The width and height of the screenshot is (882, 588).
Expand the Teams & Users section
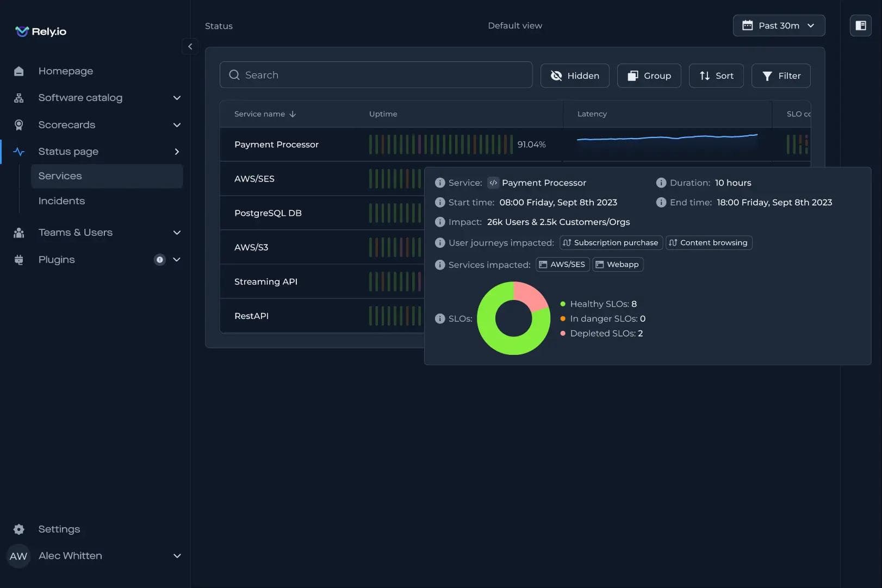click(x=176, y=233)
